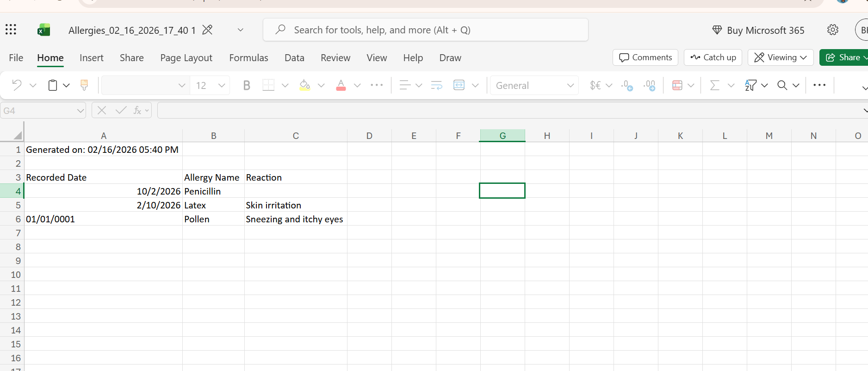
Task: Click the Paste clipboard icon
Action: pyautogui.click(x=53, y=85)
